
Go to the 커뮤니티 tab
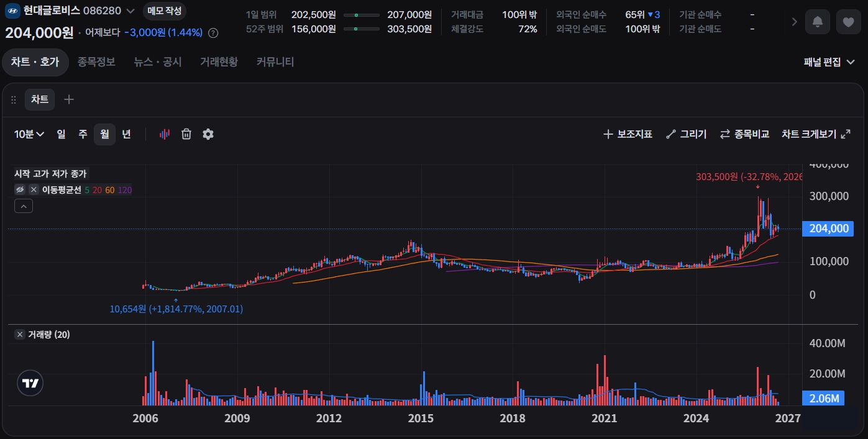[275, 62]
